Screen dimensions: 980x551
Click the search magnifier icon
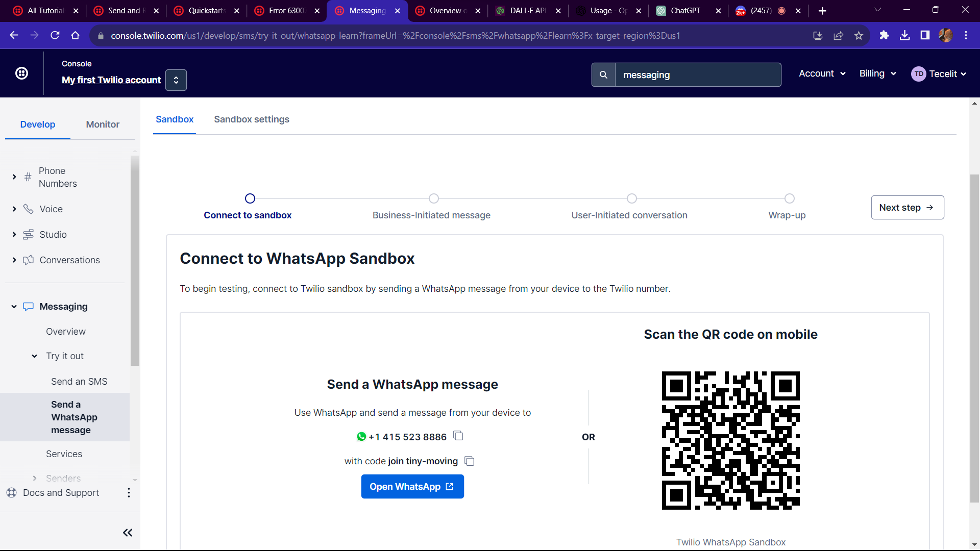(603, 75)
